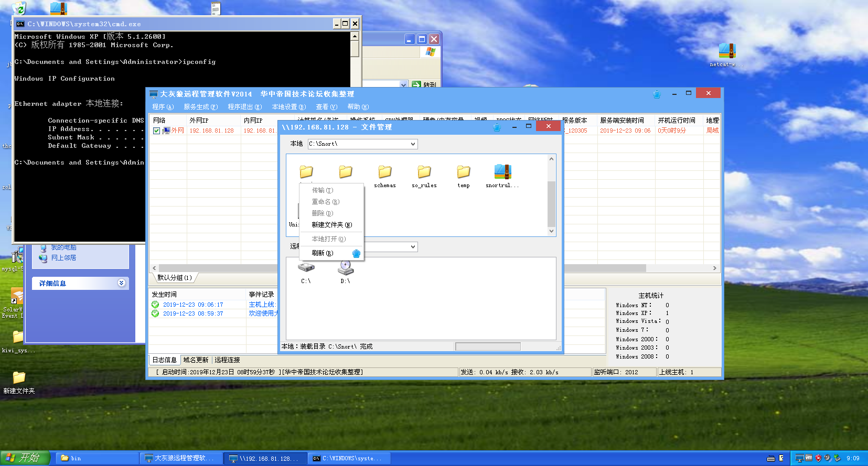Click the host computer icon in 外网 row
Viewport: 868px width, 466px height.
coord(166,131)
